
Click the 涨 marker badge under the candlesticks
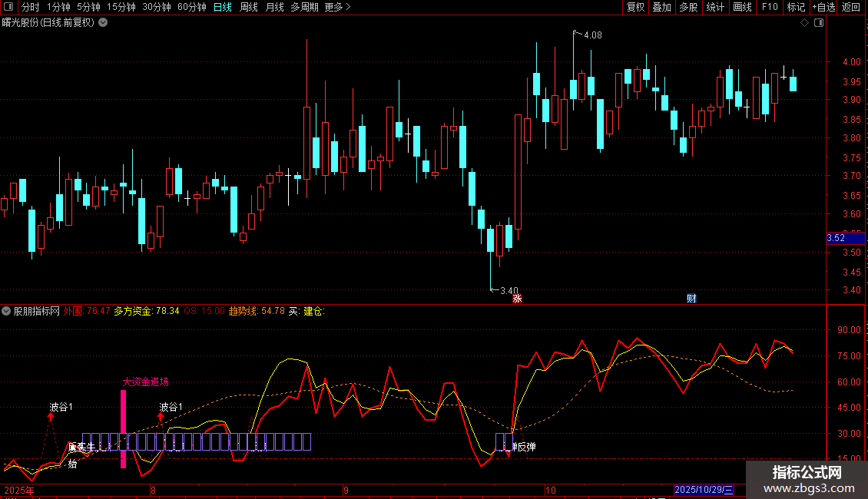(517, 298)
